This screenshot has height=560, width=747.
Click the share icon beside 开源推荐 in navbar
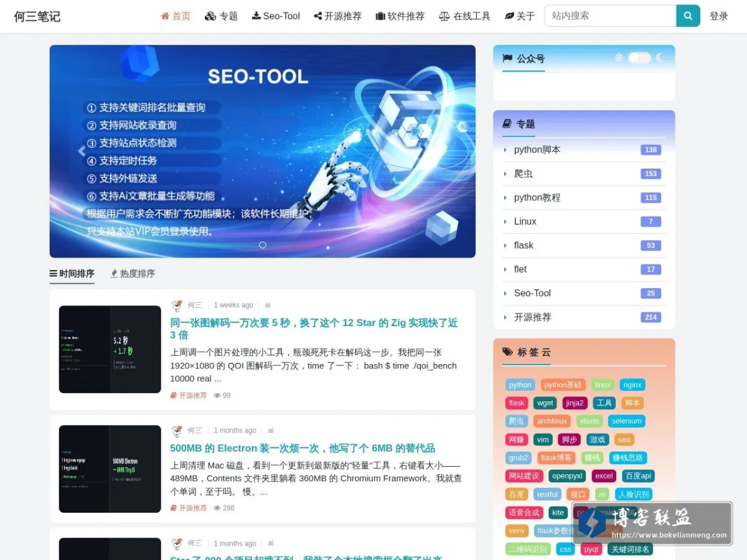(x=317, y=16)
